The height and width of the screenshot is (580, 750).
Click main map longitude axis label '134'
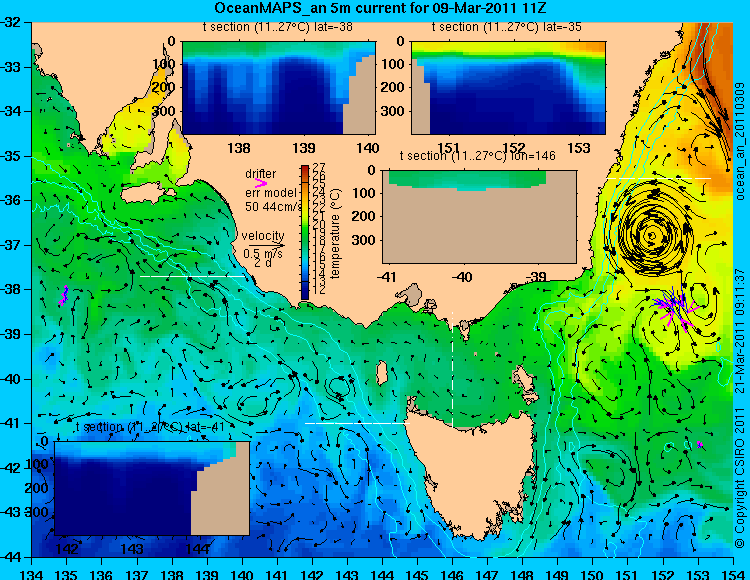click(x=31, y=574)
